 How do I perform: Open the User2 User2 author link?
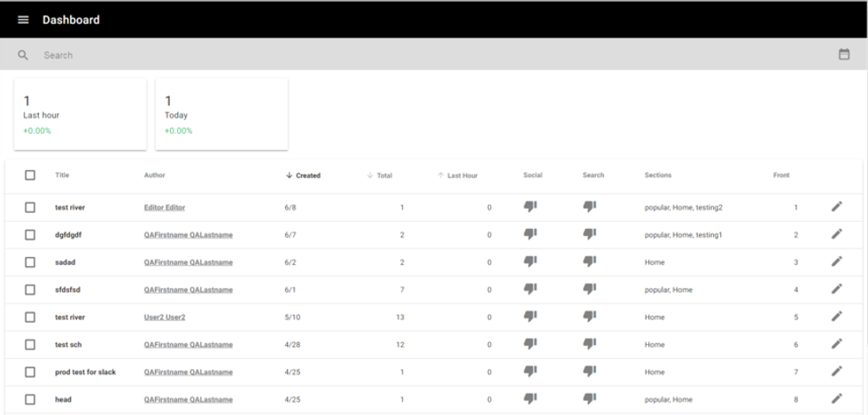(165, 317)
